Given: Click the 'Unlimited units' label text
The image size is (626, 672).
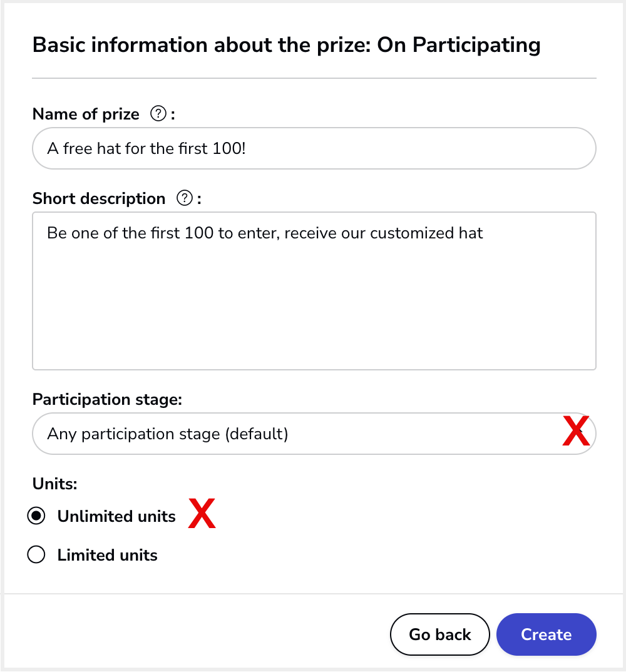Looking at the screenshot, I should 116,516.
